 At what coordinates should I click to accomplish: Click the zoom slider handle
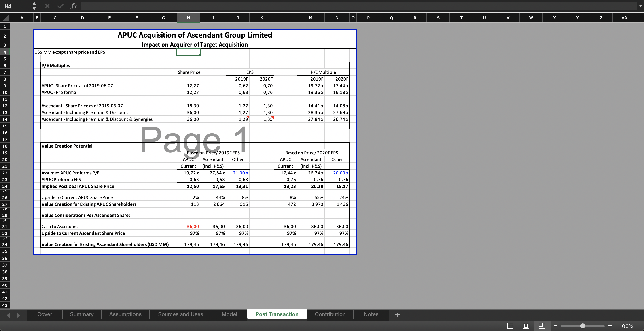pos(583,326)
